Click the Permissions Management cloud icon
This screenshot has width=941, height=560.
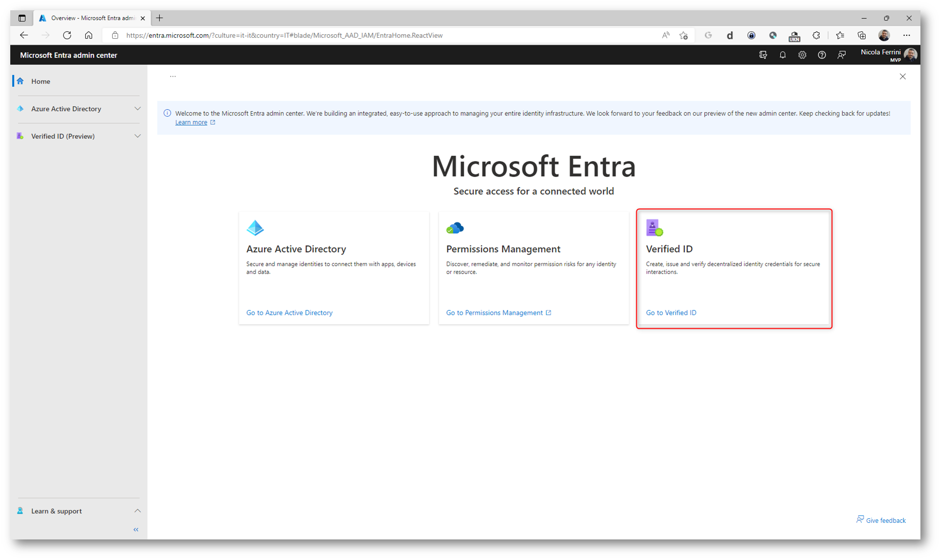click(x=455, y=228)
